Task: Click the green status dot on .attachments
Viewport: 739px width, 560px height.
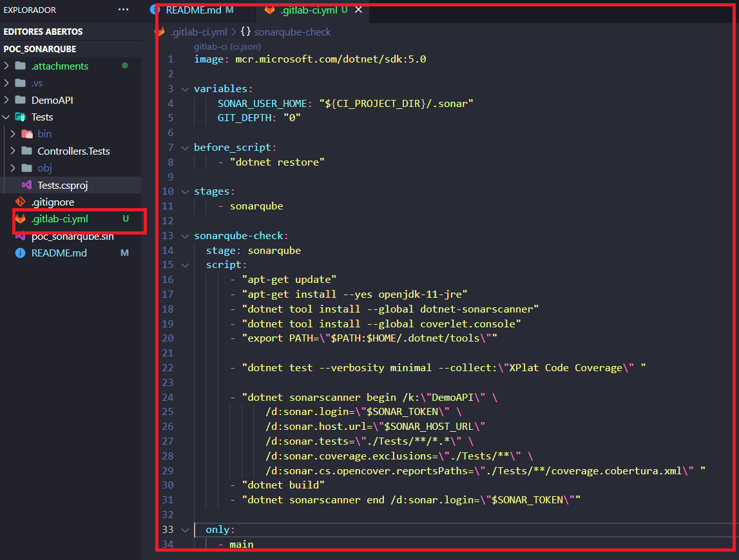Action: click(125, 66)
